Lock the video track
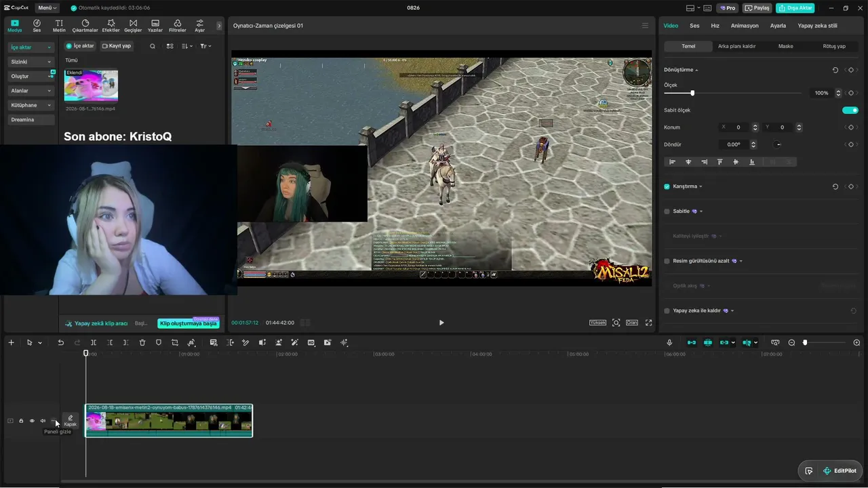Screen dimensions: 868x488 coord(21,421)
